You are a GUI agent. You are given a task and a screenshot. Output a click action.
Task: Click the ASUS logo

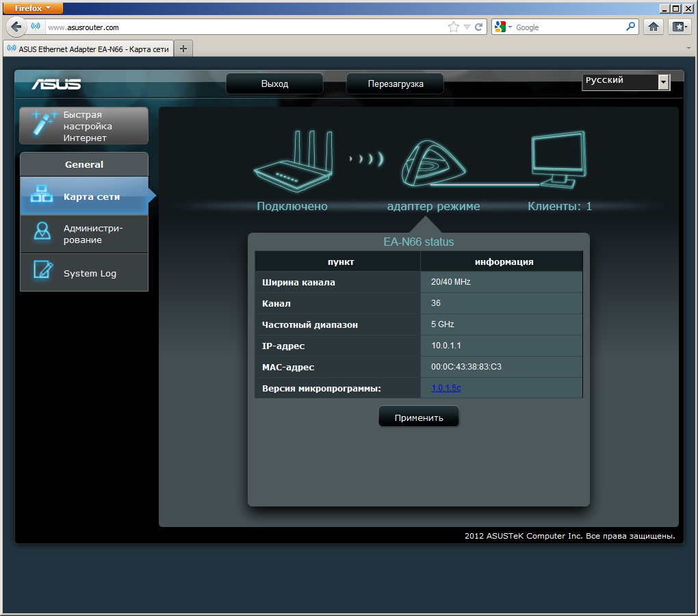pos(56,84)
